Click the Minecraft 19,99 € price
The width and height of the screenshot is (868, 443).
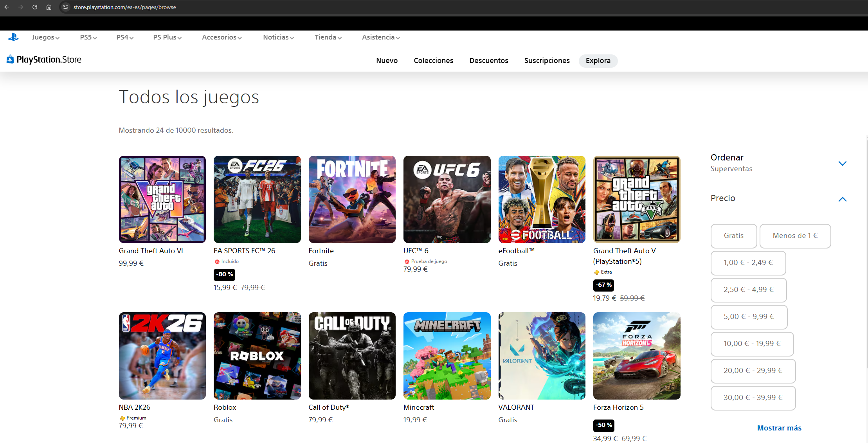[415, 420]
